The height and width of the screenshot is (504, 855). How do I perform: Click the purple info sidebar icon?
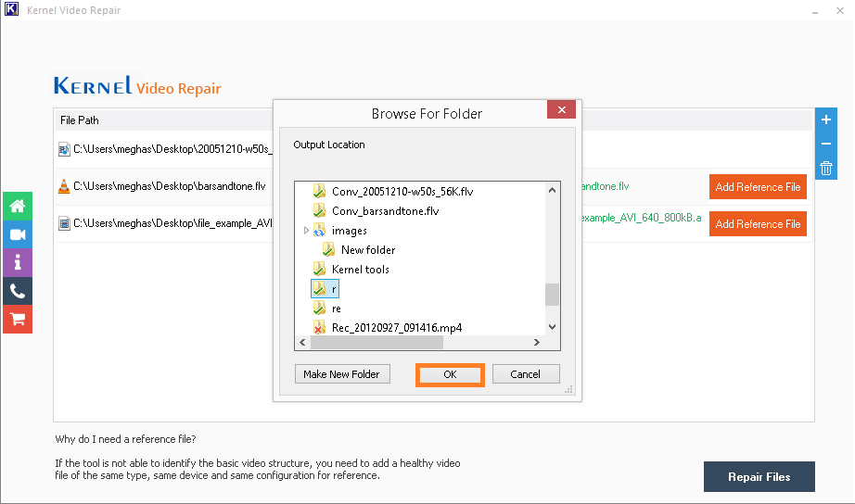18,262
